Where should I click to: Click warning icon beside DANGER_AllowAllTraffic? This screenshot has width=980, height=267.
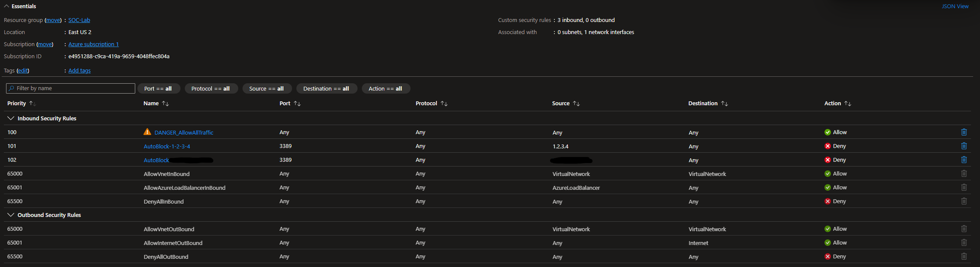click(147, 132)
